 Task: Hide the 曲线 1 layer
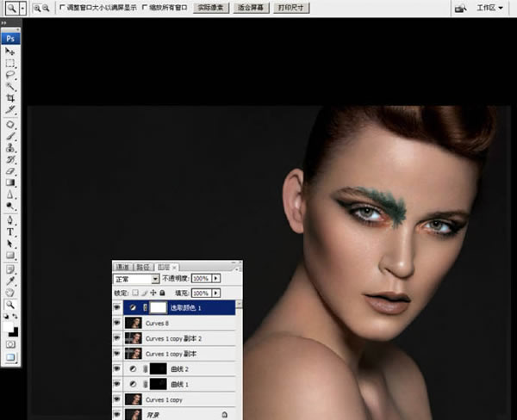pyautogui.click(x=117, y=384)
